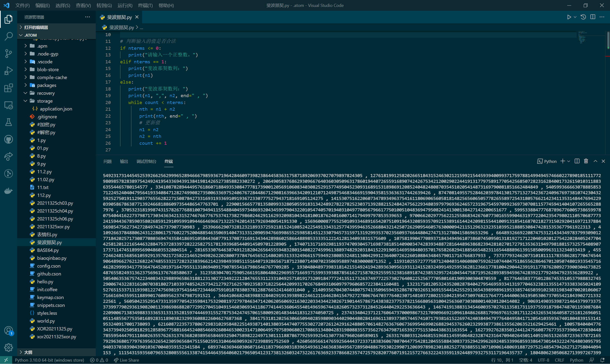The height and width of the screenshot is (364, 610).
Task: Toggle the Explorer view in activity bar
Action: pos(8,19)
